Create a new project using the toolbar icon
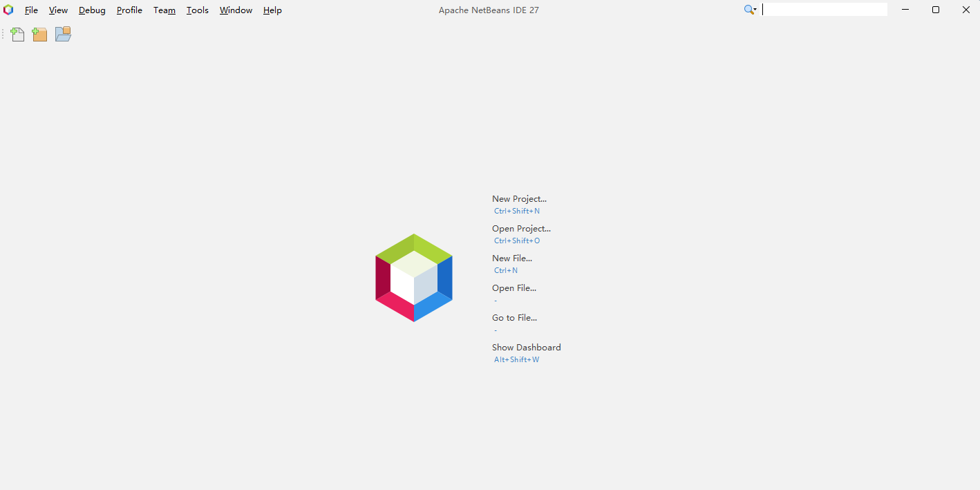Image resolution: width=980 pixels, height=490 pixels. click(39, 34)
